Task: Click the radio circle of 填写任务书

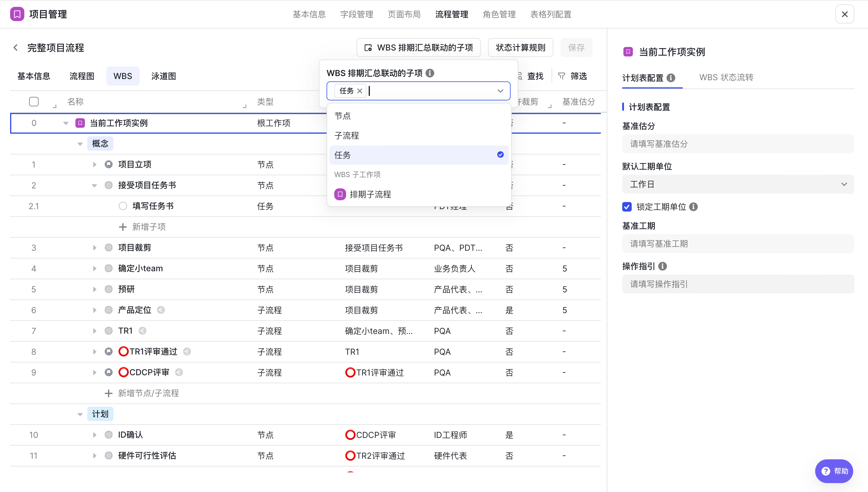Action: 123,206
